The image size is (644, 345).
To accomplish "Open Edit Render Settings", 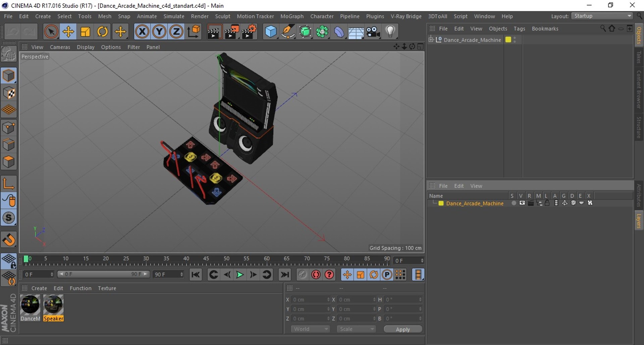I will point(249,32).
